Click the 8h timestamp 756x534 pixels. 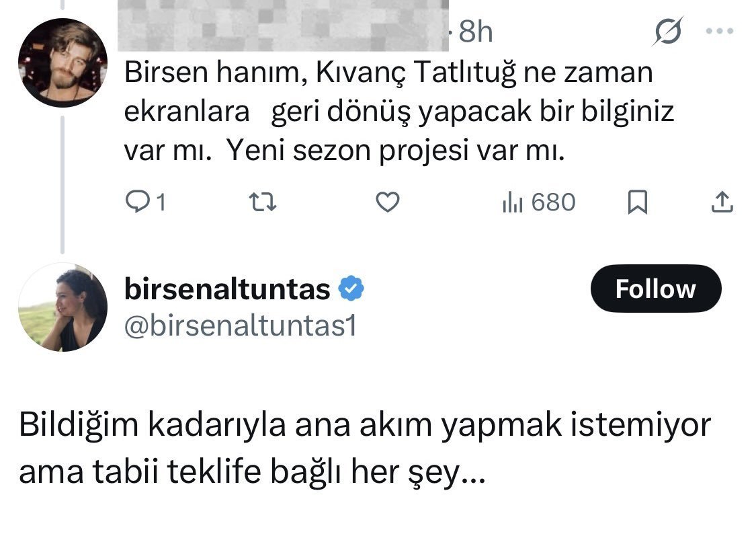tap(476, 32)
